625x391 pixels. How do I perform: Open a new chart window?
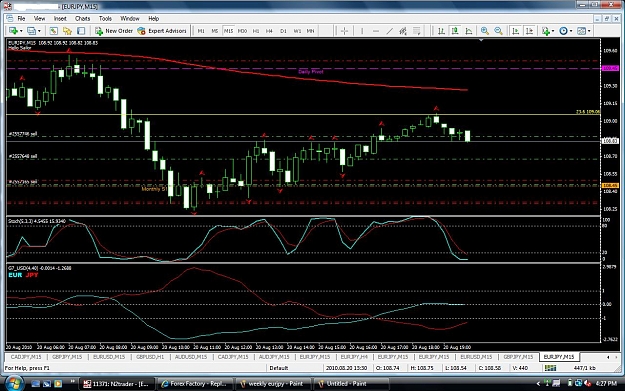[13, 31]
